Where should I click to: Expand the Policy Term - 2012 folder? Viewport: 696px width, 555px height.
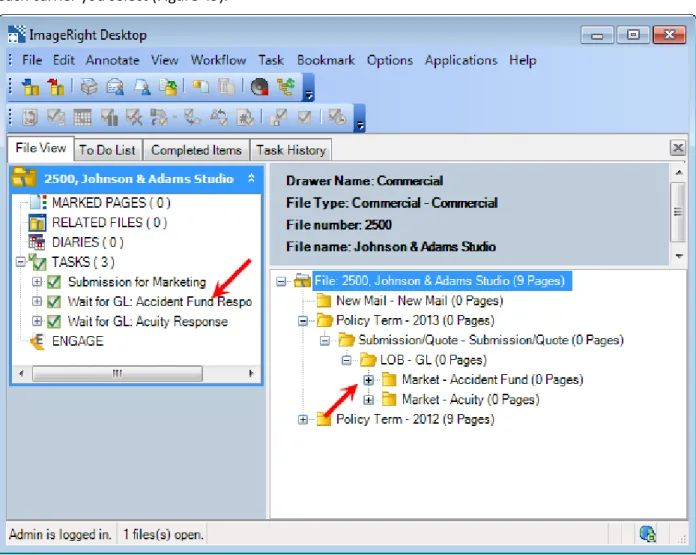coord(303,419)
